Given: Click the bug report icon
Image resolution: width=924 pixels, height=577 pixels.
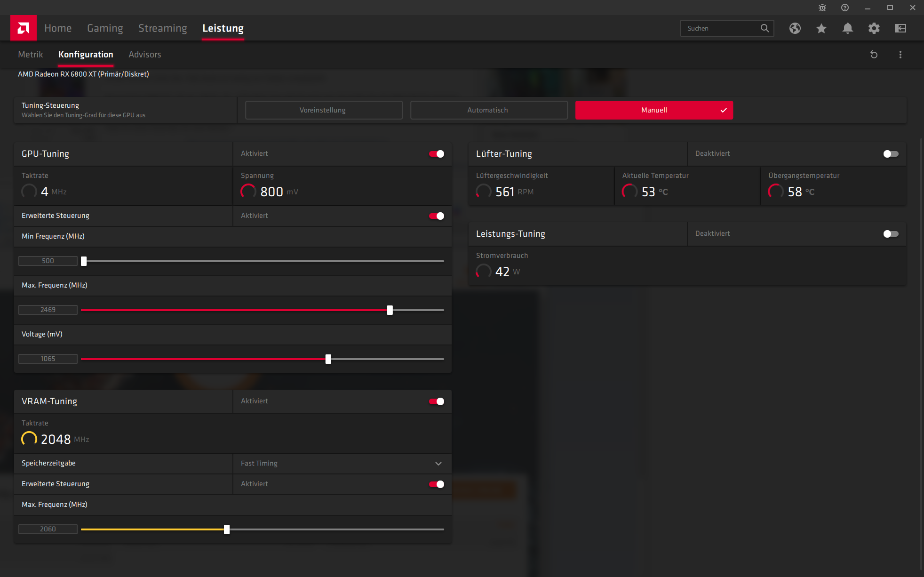Looking at the screenshot, I should [x=822, y=8].
